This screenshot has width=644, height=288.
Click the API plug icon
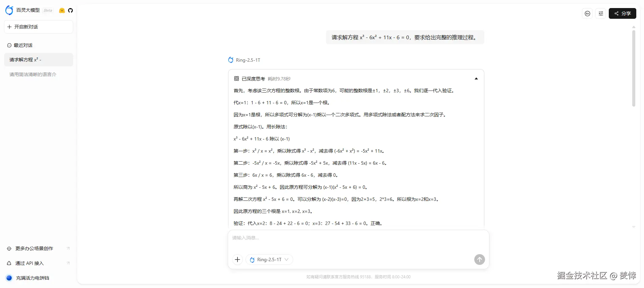9,263
